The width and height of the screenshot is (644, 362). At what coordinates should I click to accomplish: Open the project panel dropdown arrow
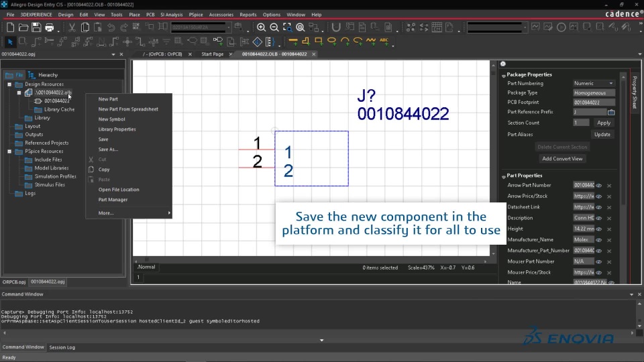coord(113,54)
